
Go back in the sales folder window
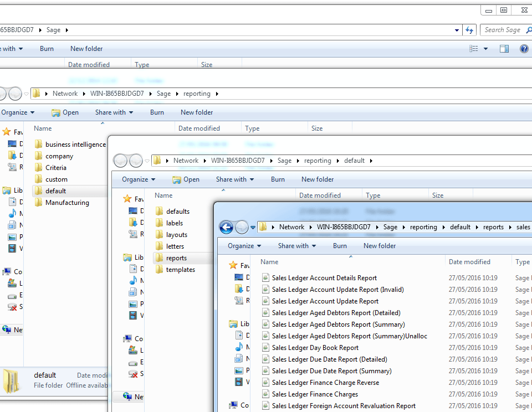pos(226,227)
